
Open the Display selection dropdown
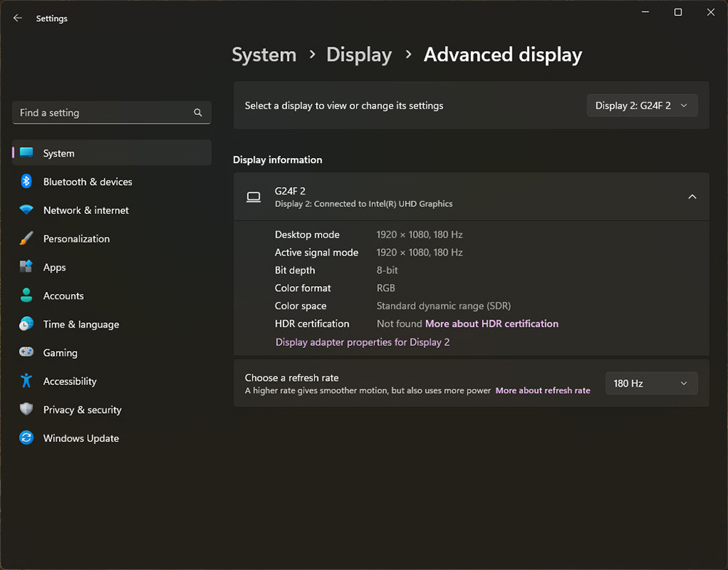pyautogui.click(x=642, y=106)
